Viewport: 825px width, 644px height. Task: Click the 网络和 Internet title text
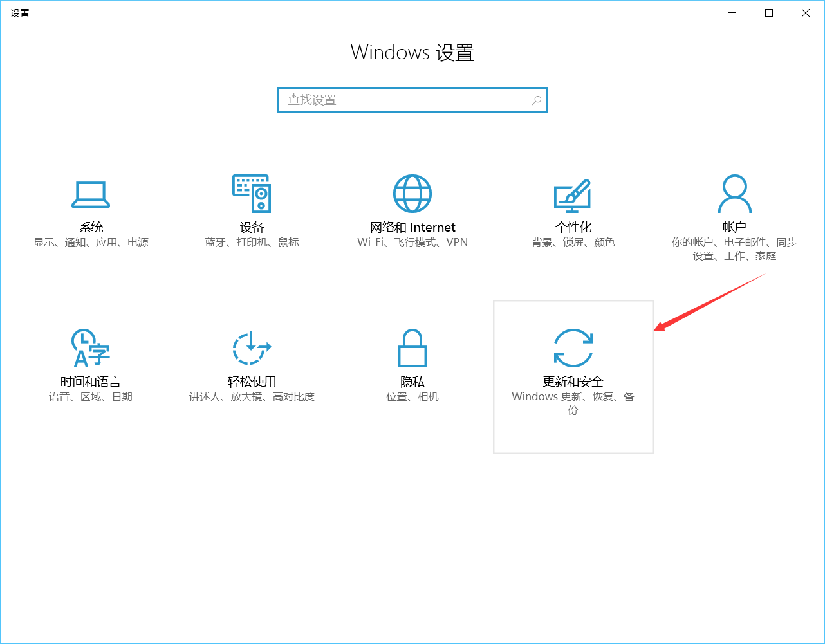[x=412, y=227]
